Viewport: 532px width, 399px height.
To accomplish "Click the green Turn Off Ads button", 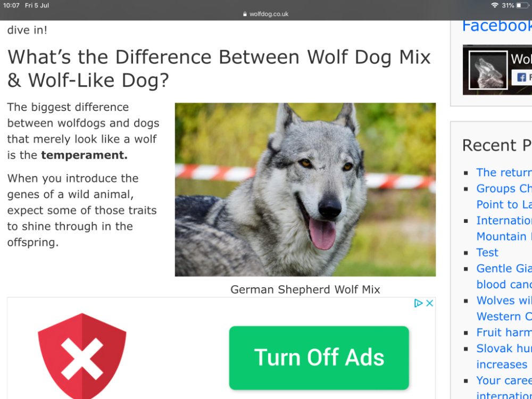I will click(319, 358).
